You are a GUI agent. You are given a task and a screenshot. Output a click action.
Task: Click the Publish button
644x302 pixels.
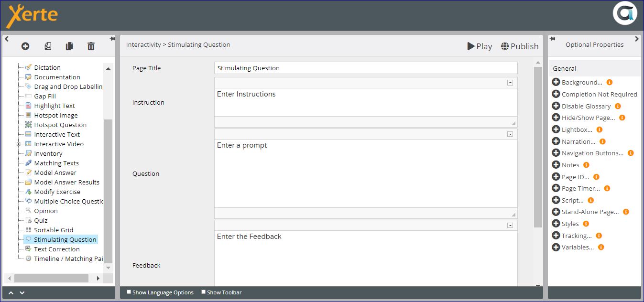point(520,46)
